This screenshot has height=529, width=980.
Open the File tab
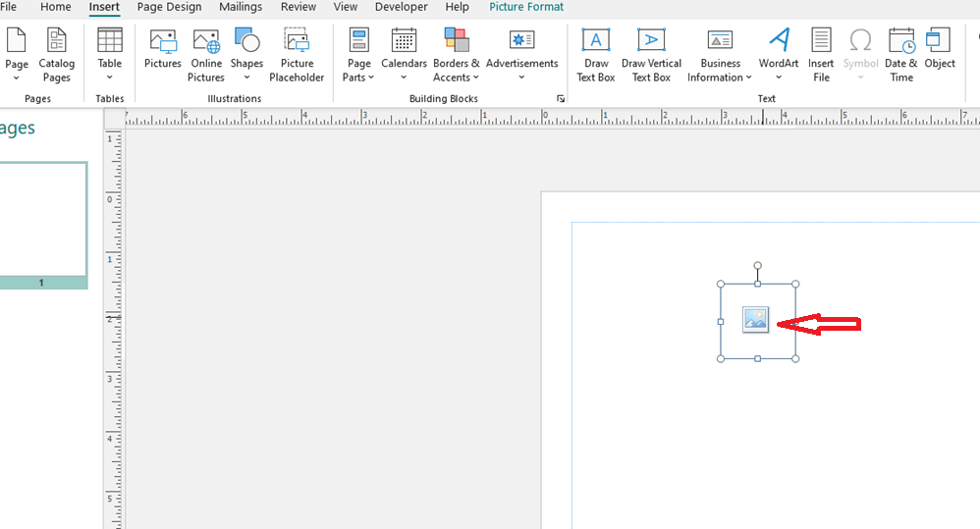pos(8,7)
